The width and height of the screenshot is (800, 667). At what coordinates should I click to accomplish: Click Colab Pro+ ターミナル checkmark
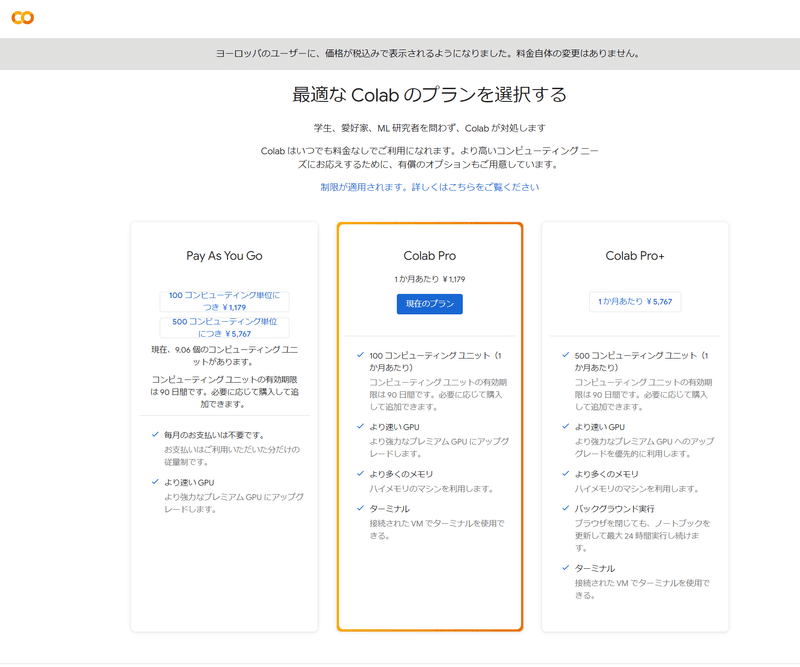point(565,567)
